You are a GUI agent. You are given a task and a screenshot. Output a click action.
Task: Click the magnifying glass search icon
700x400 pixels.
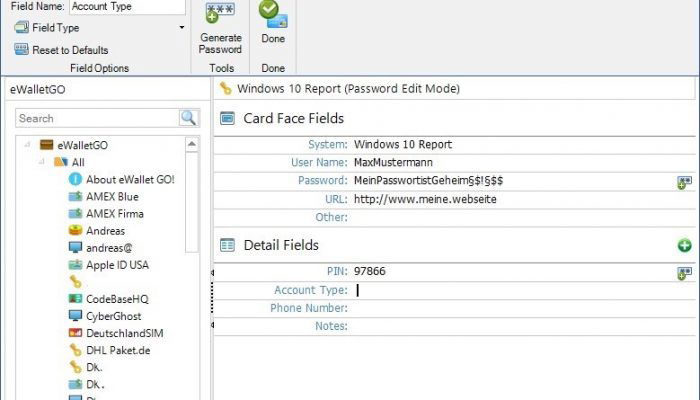coord(188,118)
